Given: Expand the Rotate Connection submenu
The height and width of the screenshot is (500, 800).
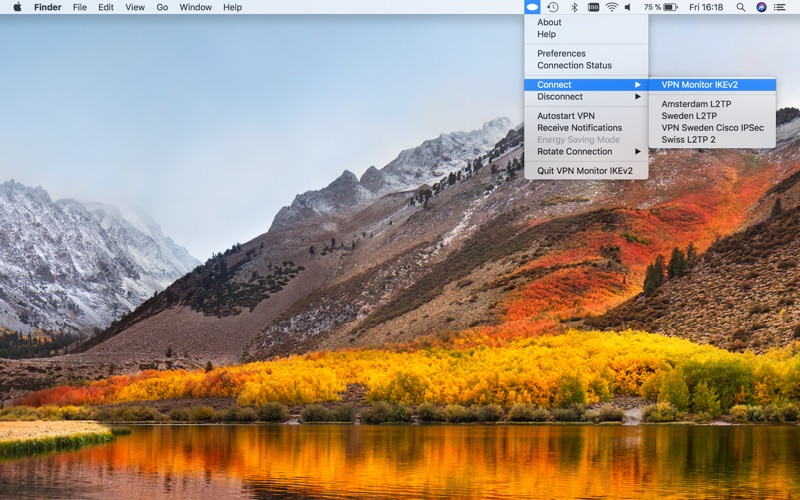Looking at the screenshot, I should pos(586,152).
